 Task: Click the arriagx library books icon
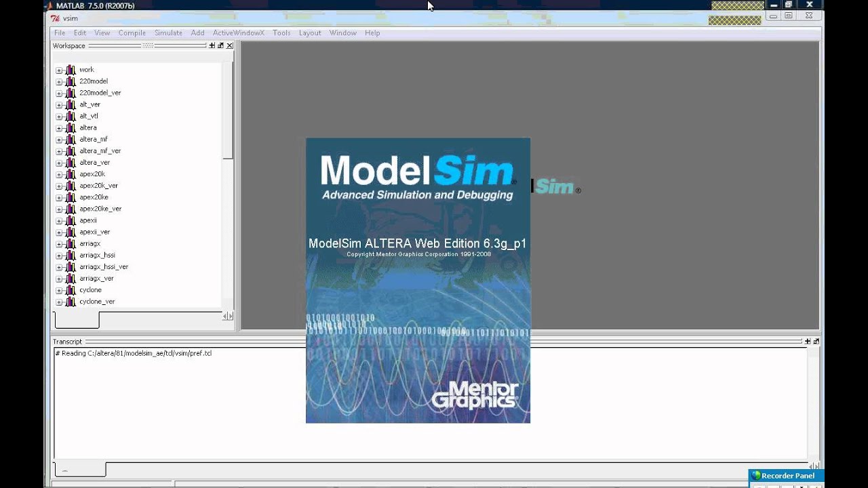71,243
